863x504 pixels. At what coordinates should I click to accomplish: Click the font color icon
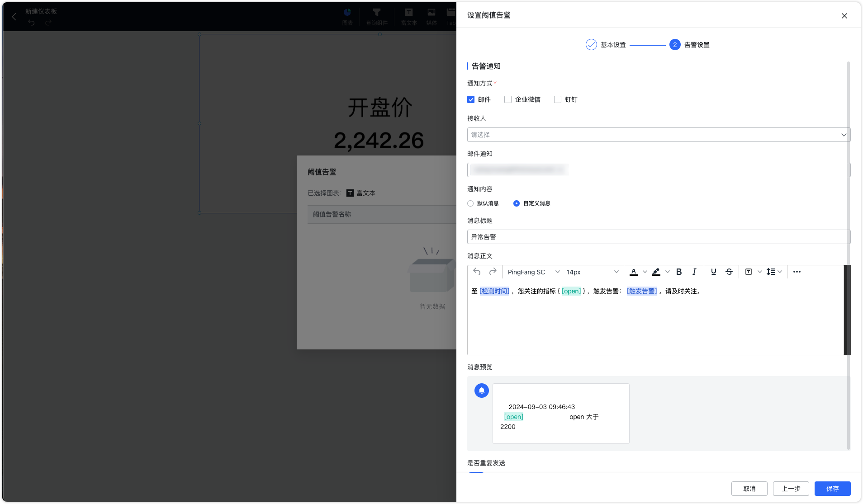[634, 272]
